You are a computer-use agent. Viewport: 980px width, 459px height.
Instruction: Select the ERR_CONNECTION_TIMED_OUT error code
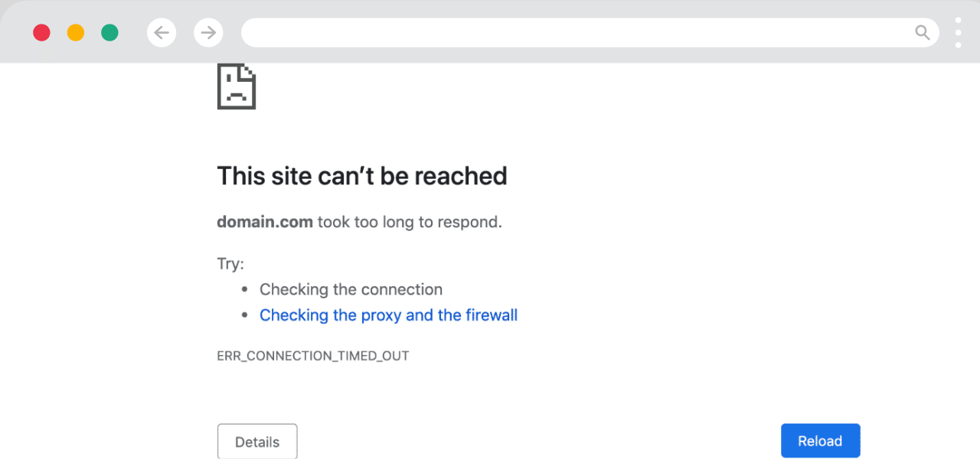(x=313, y=355)
